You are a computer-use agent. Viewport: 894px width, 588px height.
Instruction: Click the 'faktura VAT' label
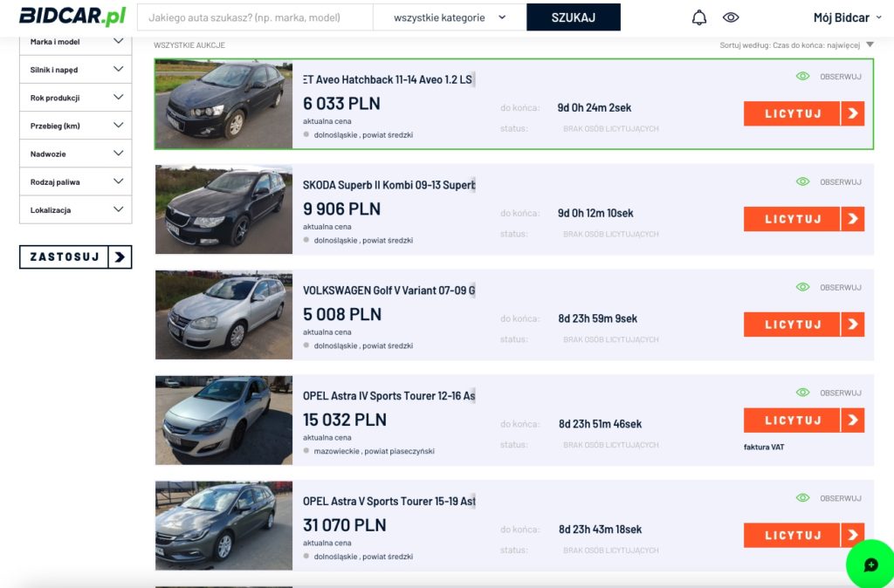tap(763, 448)
